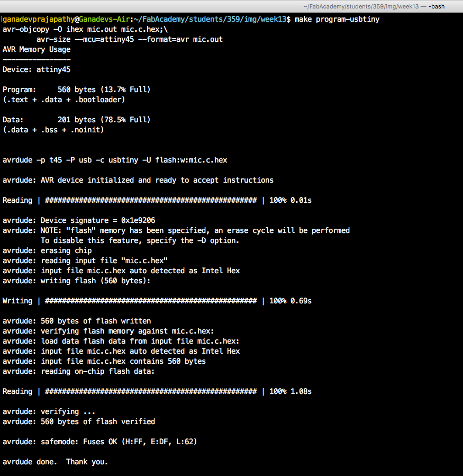Click the line 'avr-objcopy -O ihex mic.out mic.c.hex;\'
The width and height of the screenshot is (463, 476).
(85, 29)
